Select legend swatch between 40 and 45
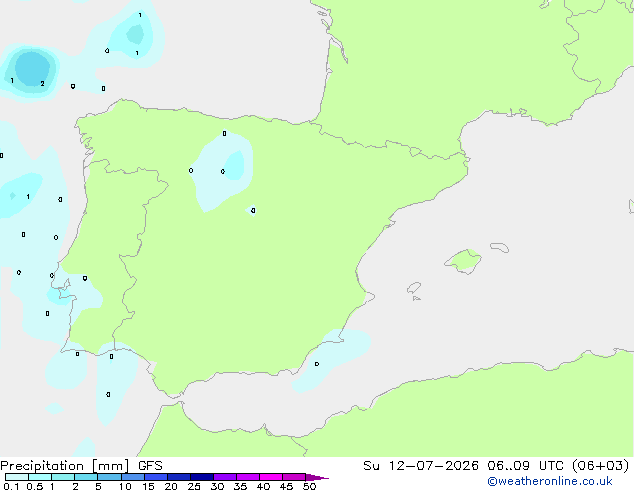The height and width of the screenshot is (490, 634). pos(271,477)
